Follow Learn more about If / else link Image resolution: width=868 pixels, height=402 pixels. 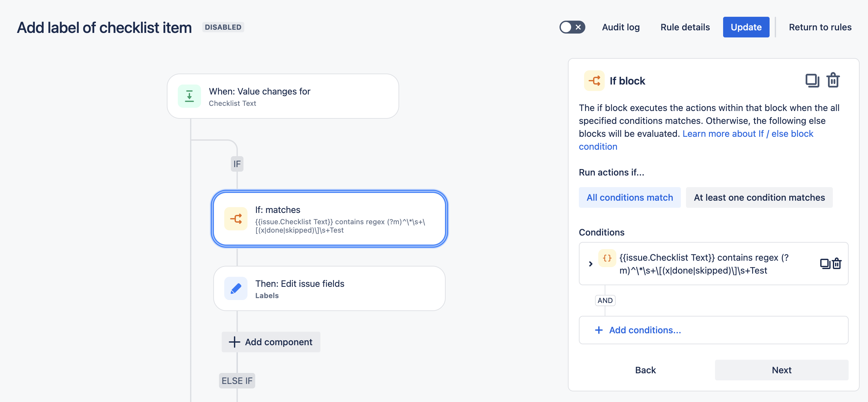point(747,134)
